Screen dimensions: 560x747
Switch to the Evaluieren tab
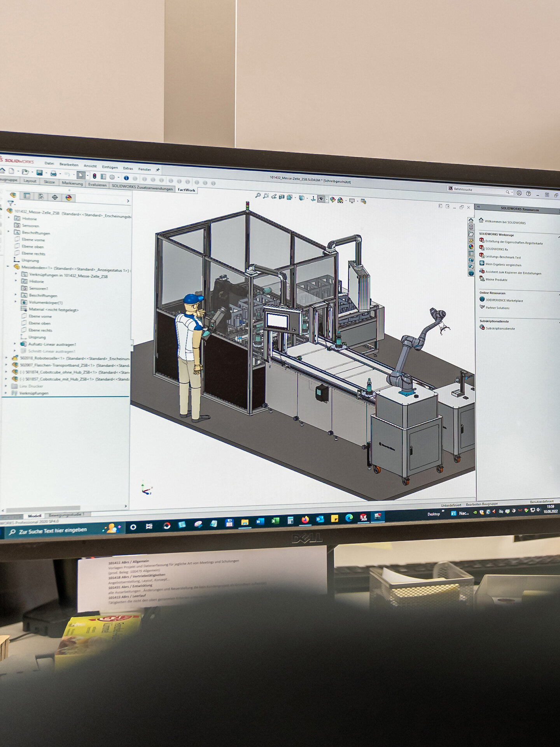[x=97, y=185]
